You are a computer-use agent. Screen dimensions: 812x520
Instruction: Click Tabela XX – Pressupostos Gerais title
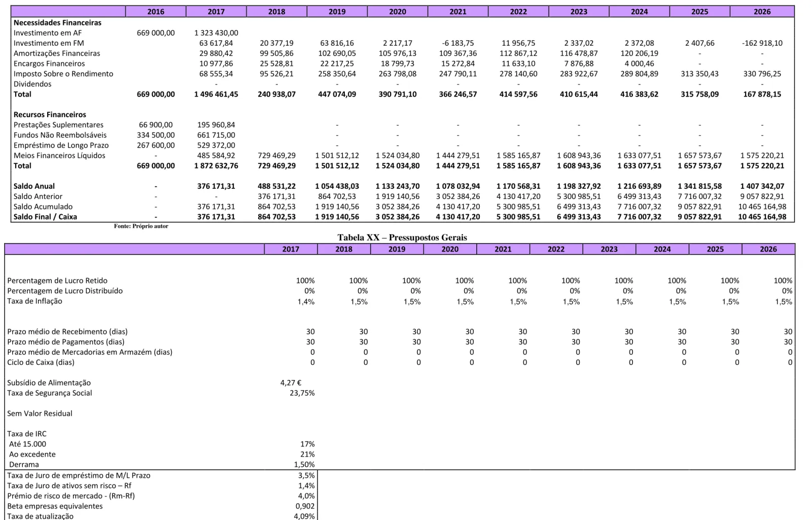click(402, 237)
